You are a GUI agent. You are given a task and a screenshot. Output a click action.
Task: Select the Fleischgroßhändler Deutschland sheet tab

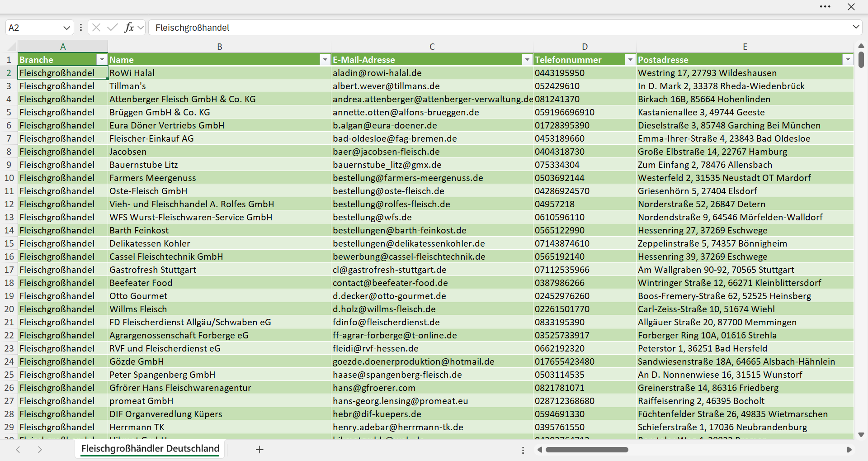pyautogui.click(x=150, y=449)
